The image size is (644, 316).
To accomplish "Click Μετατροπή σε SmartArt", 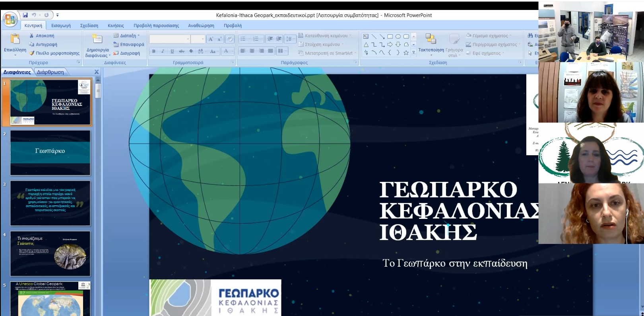I will tap(327, 53).
